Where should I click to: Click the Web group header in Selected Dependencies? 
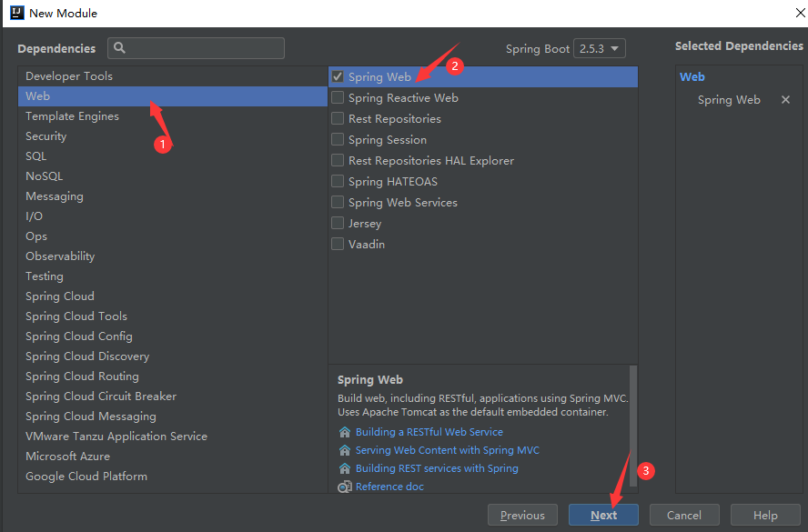tap(692, 76)
